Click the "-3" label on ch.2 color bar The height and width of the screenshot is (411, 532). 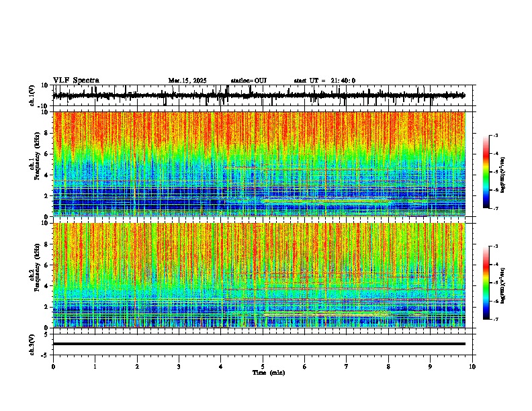tap(495, 246)
